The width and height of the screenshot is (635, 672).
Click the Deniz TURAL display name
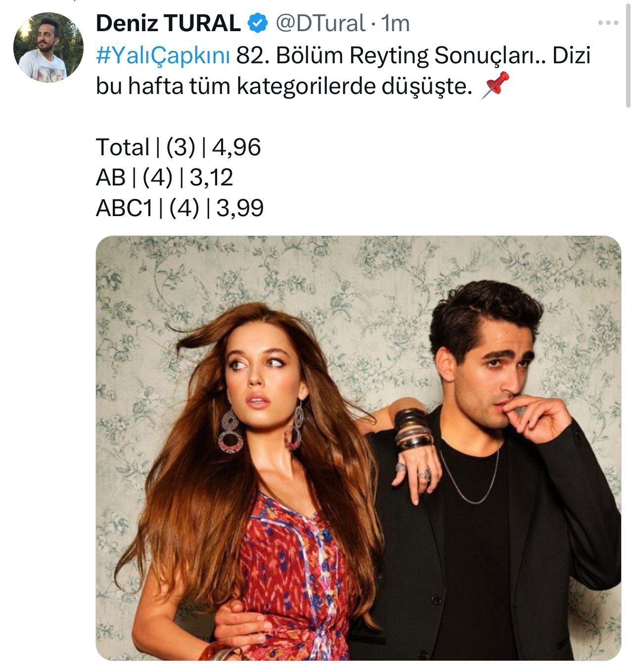168,23
